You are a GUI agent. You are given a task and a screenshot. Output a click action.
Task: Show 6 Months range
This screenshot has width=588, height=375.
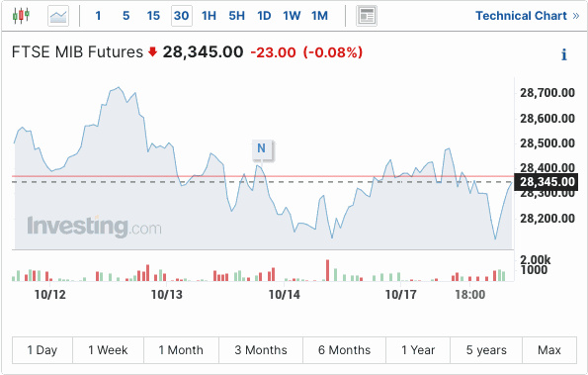coord(344,350)
